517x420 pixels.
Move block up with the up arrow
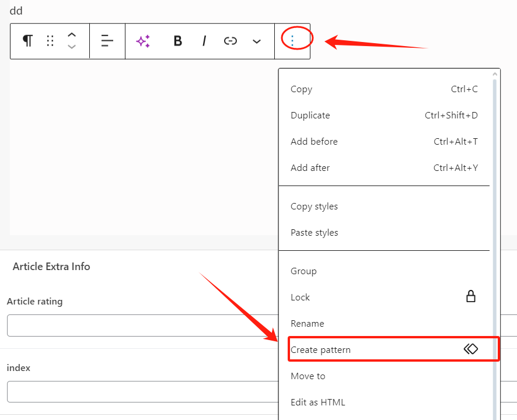coord(72,35)
